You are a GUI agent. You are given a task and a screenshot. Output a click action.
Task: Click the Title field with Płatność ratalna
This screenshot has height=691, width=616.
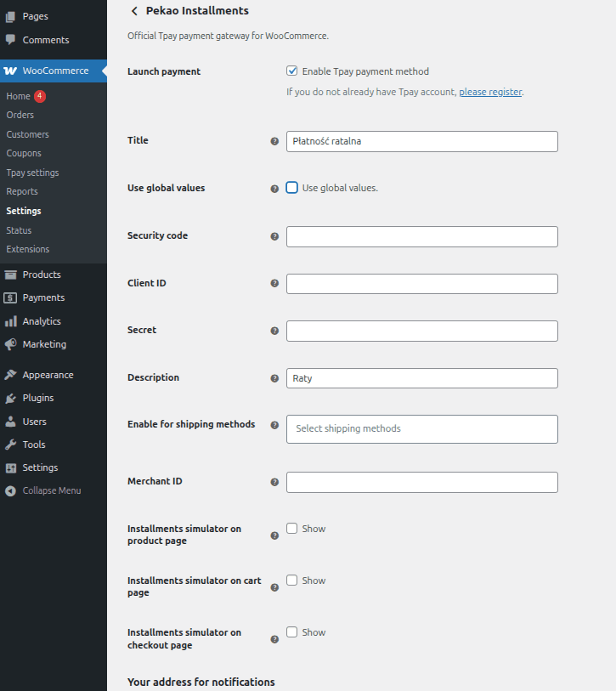421,141
